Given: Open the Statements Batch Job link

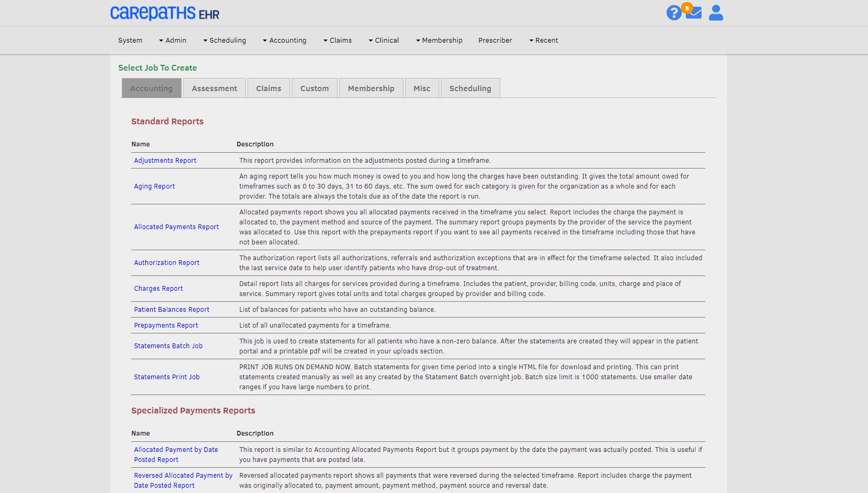Looking at the screenshot, I should [168, 346].
